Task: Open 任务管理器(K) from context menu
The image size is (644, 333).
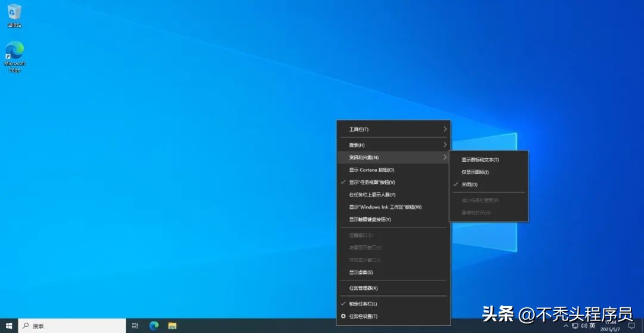Action: point(363,288)
